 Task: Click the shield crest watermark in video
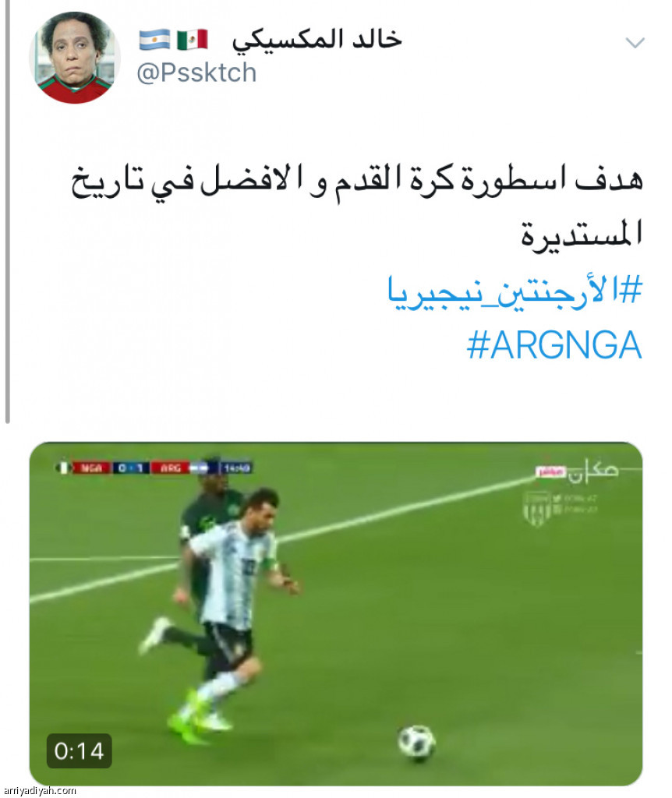[x=538, y=508]
